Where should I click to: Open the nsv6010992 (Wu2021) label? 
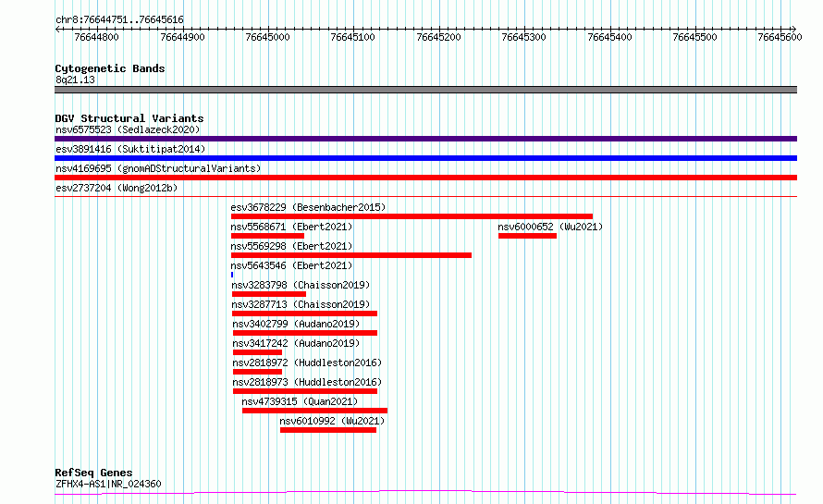tap(332, 421)
